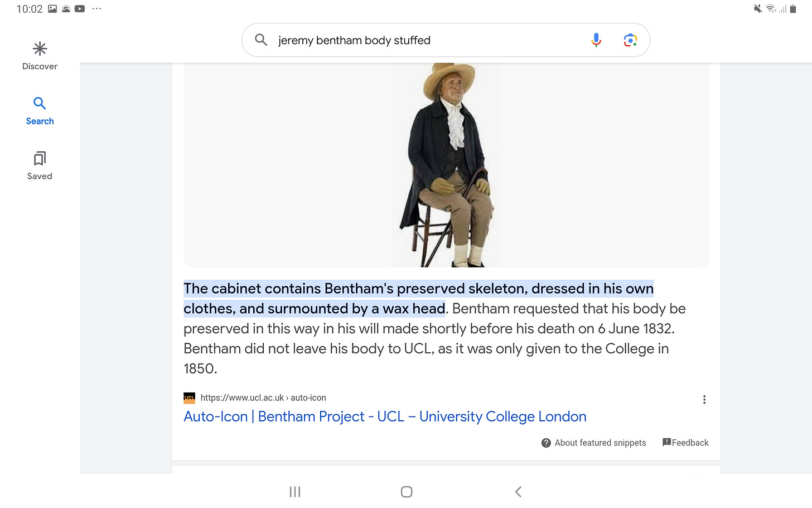The height and width of the screenshot is (508, 812).
Task: Tap the Android home button
Action: point(407,492)
